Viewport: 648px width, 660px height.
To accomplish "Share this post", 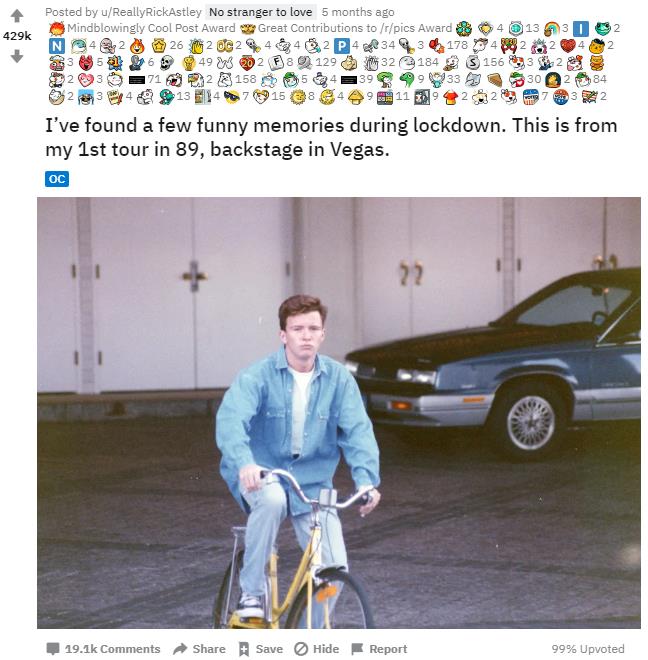I will 199,649.
